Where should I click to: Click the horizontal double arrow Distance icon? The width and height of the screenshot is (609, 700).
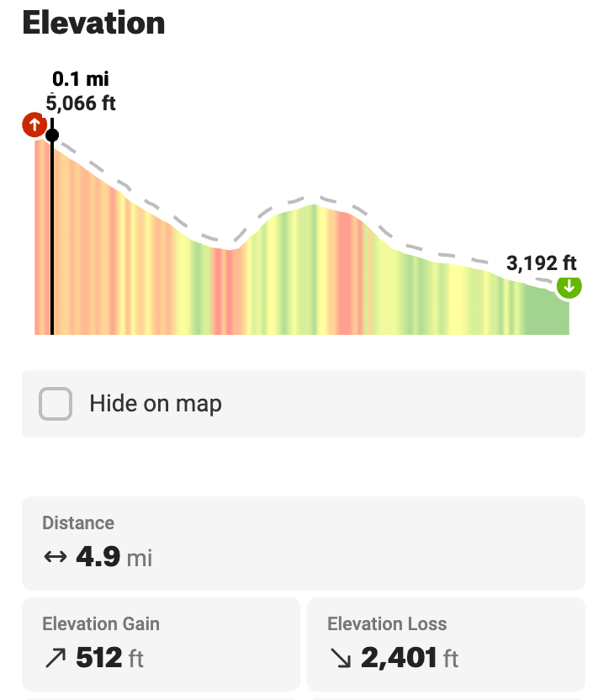click(x=55, y=556)
